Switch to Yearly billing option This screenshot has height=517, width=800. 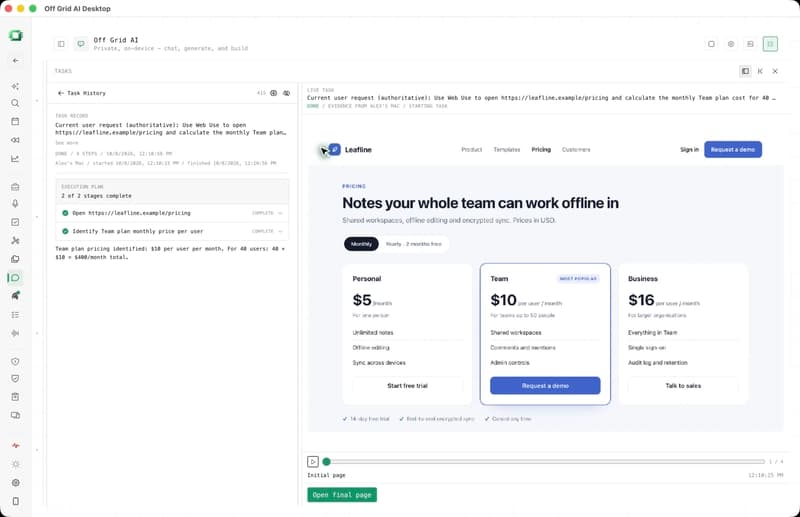[414, 244]
